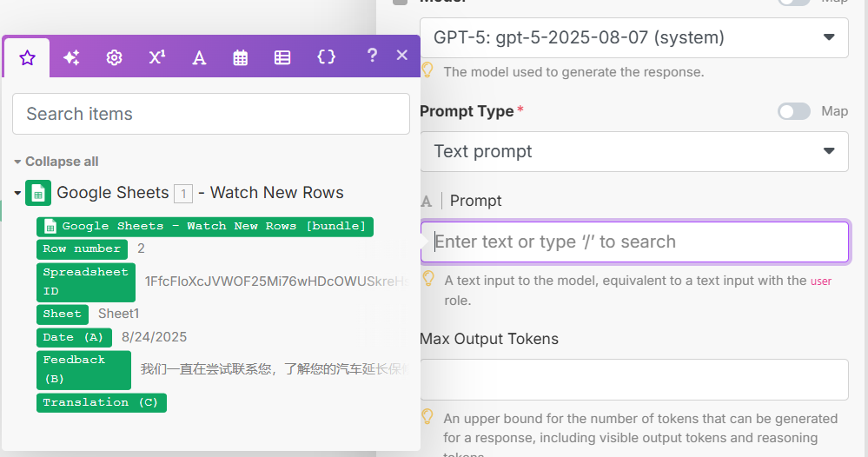Insert the Row number variable
The width and height of the screenshot is (868, 457).
point(82,249)
